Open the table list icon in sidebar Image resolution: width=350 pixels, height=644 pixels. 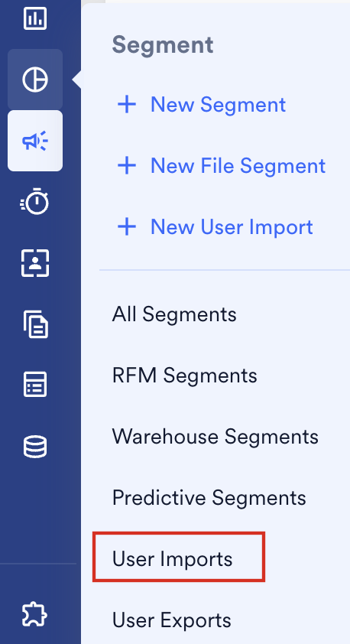tap(35, 385)
